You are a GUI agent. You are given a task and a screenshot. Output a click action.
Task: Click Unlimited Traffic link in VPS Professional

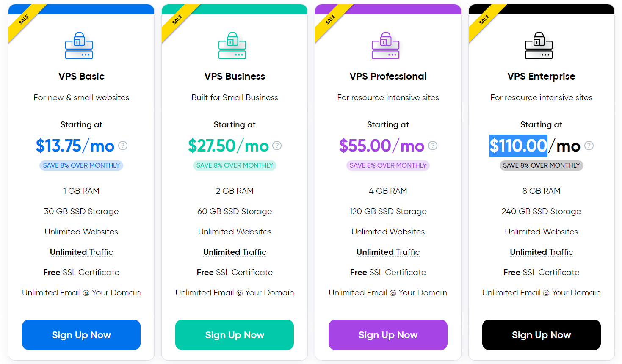[x=388, y=252]
